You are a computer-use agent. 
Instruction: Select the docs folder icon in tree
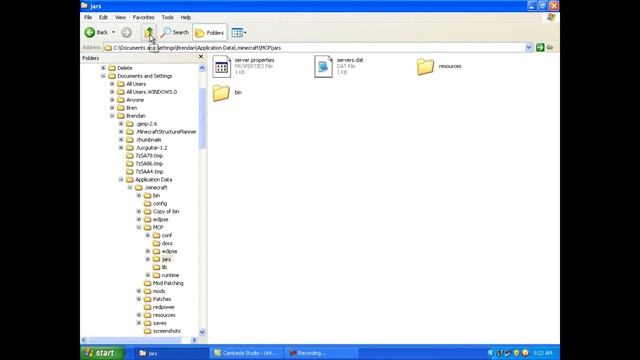click(156, 243)
